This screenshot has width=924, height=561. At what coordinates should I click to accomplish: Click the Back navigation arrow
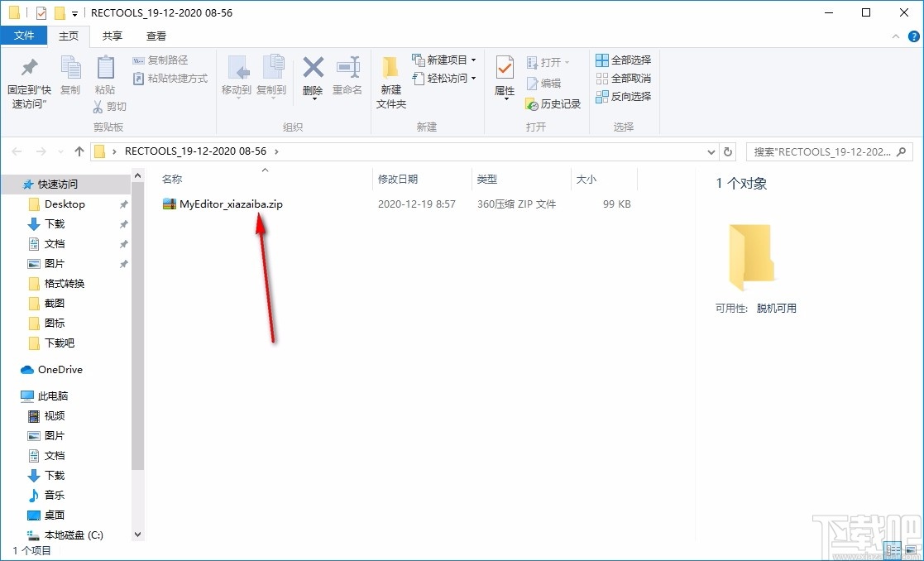[x=17, y=151]
